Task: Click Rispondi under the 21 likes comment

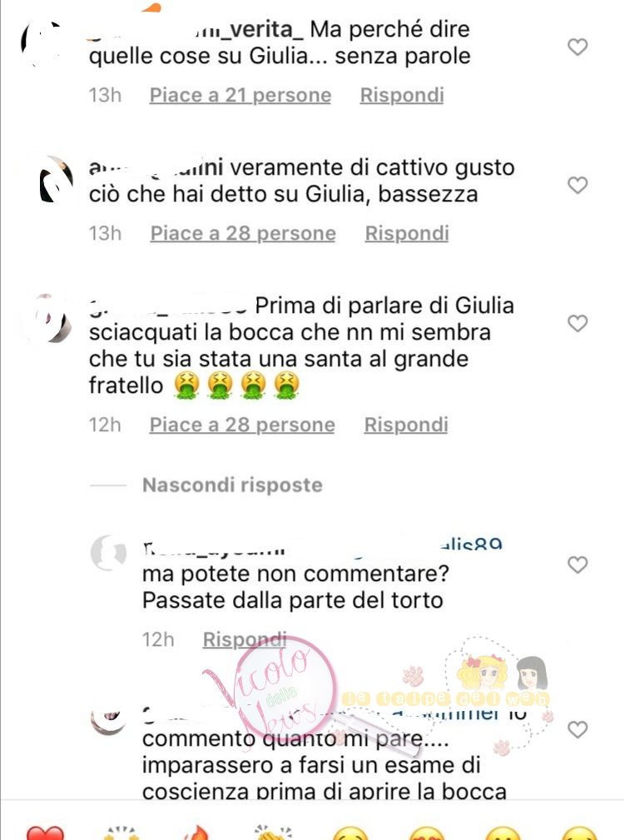Action: 402,96
